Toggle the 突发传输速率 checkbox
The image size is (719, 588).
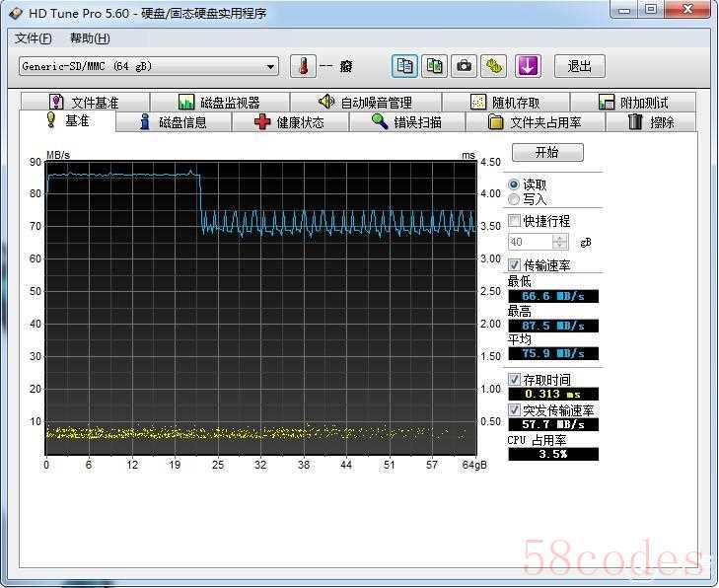(515, 410)
